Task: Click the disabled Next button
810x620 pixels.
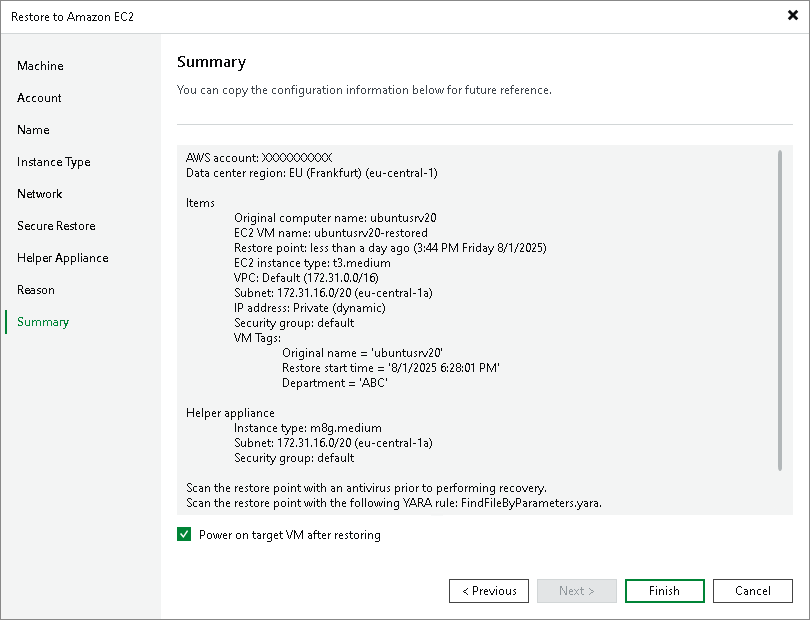Action: click(x=577, y=591)
